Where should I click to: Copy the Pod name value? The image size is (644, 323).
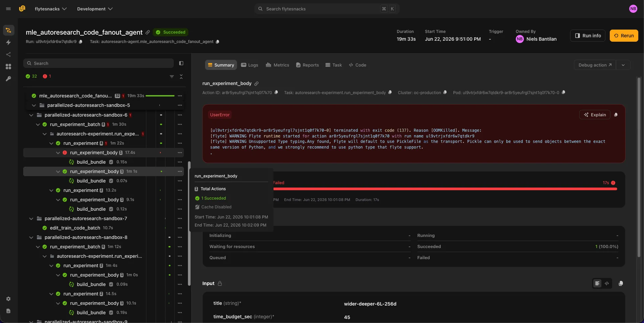(x=563, y=92)
